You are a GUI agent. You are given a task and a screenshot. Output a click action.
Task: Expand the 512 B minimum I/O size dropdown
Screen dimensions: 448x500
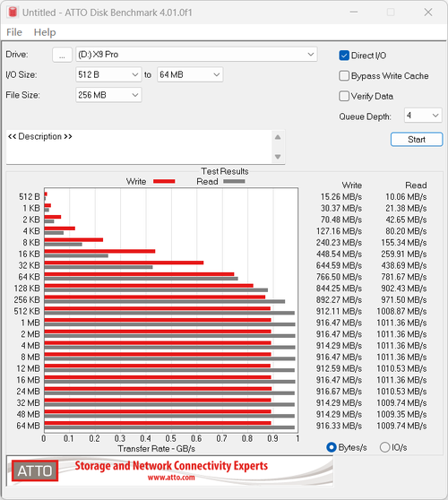coord(108,74)
